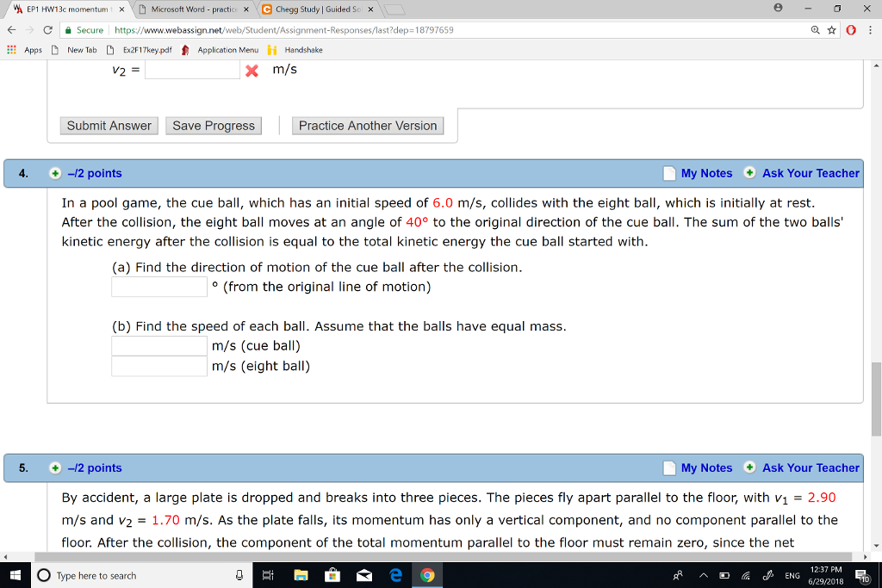
Task: Click the green Secure padlock icon
Action: (x=67, y=30)
